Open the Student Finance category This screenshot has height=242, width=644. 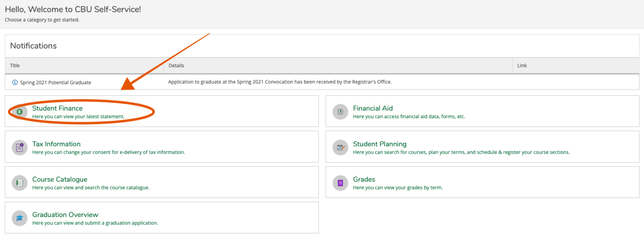point(57,108)
